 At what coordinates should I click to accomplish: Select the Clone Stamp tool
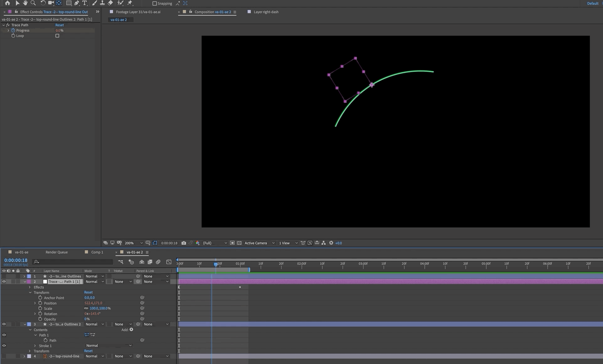click(102, 3)
